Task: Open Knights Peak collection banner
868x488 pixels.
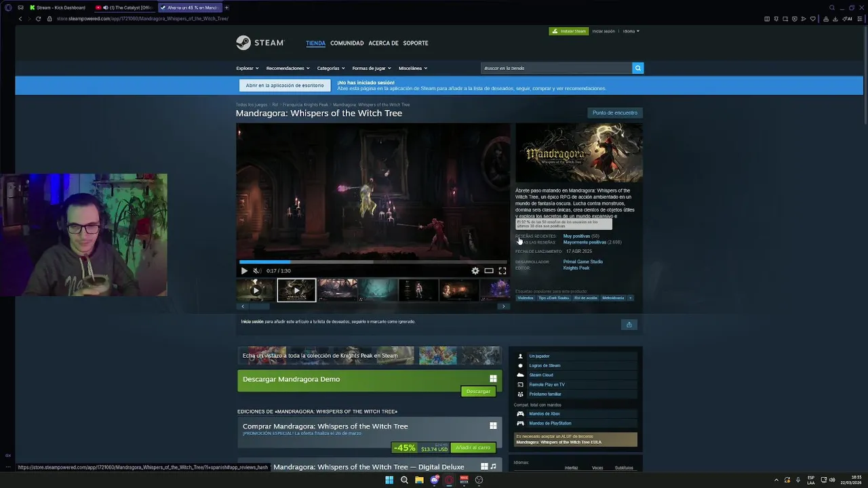Action: pyautogui.click(x=370, y=356)
